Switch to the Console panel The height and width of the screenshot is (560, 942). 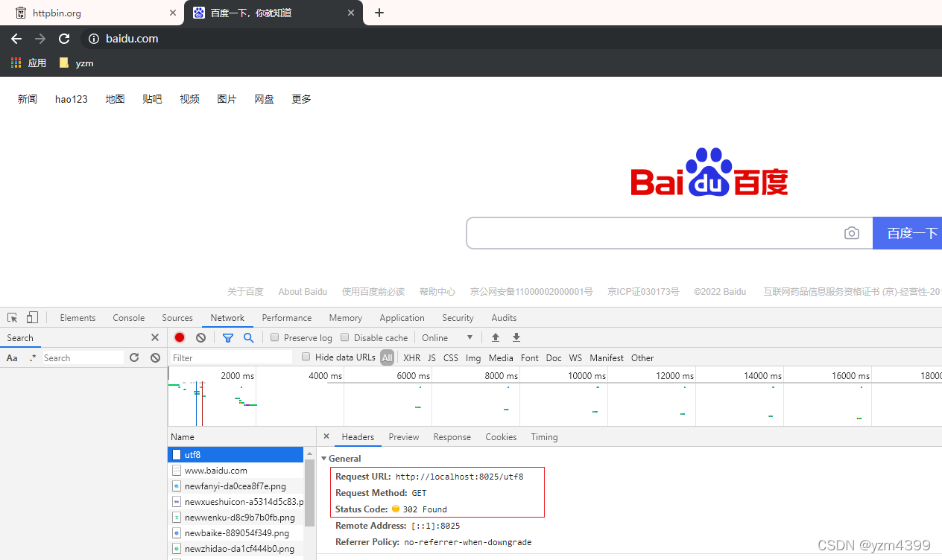pos(129,318)
